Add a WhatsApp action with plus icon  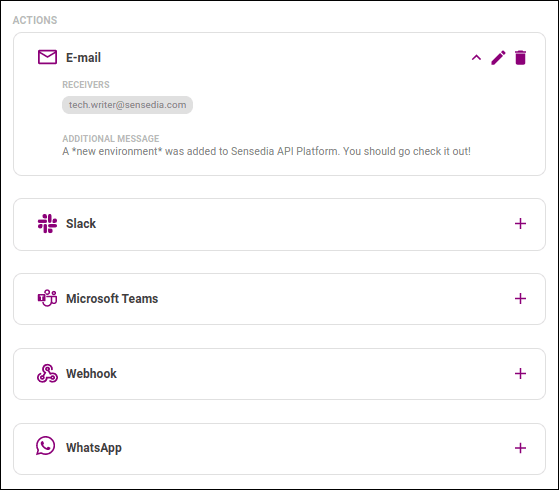point(520,448)
